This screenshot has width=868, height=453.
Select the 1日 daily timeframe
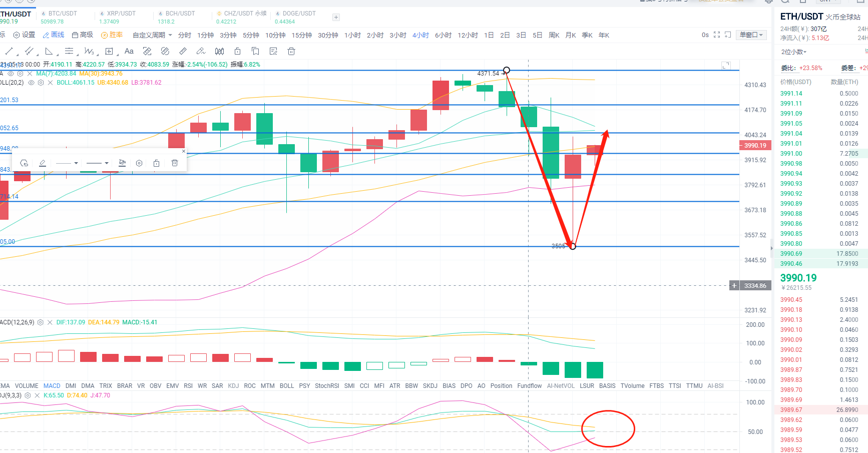click(x=489, y=35)
